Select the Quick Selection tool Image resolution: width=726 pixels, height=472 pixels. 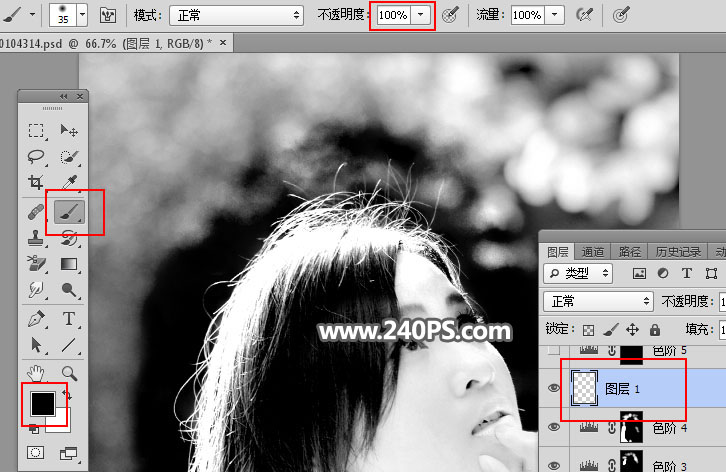69,157
